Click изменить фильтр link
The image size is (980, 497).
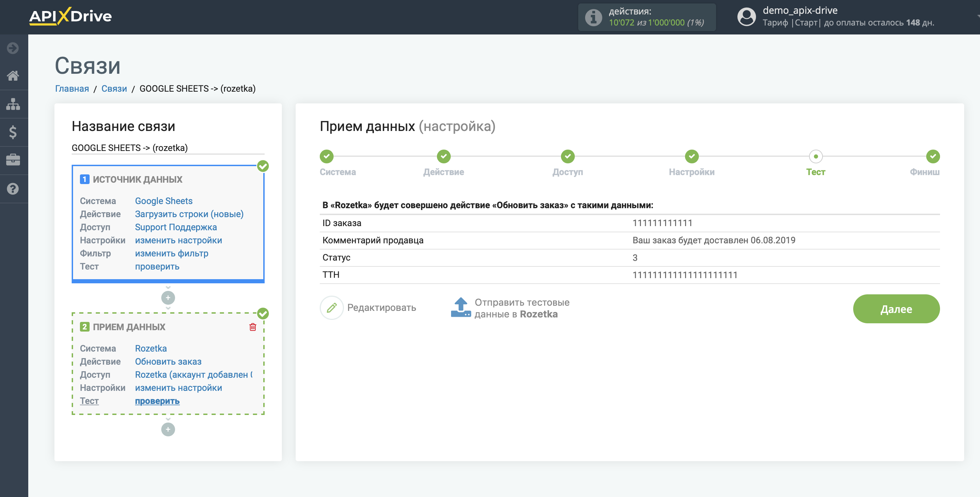tap(172, 253)
